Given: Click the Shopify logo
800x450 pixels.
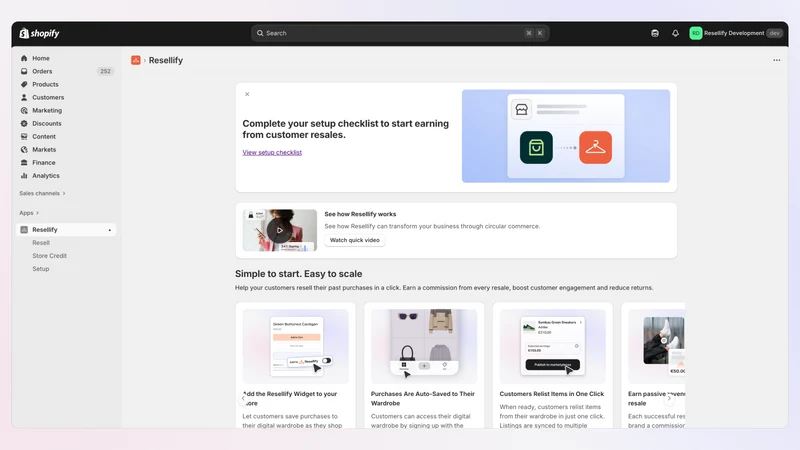Looking at the screenshot, I should coord(39,33).
